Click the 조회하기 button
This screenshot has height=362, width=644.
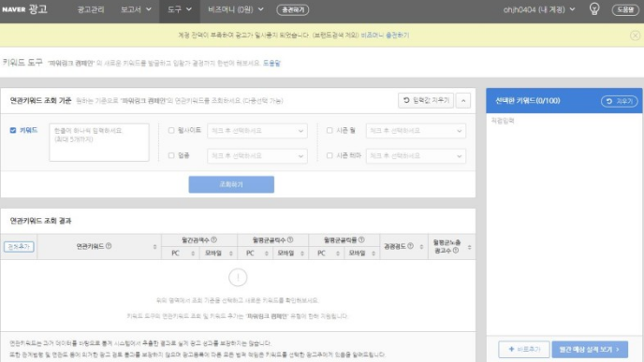click(231, 184)
